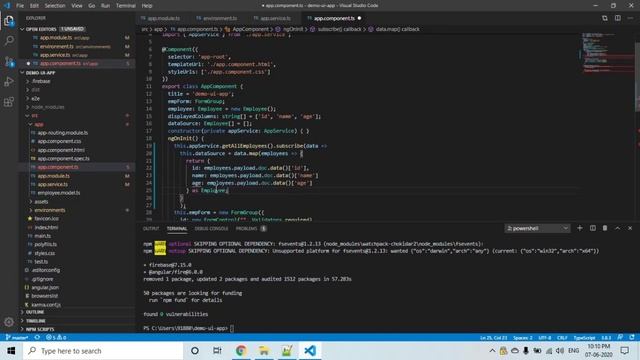Viewport: 640px width, 360px height.
Task: Click the Spaces: 2 indentation indicator
Action: (523, 338)
